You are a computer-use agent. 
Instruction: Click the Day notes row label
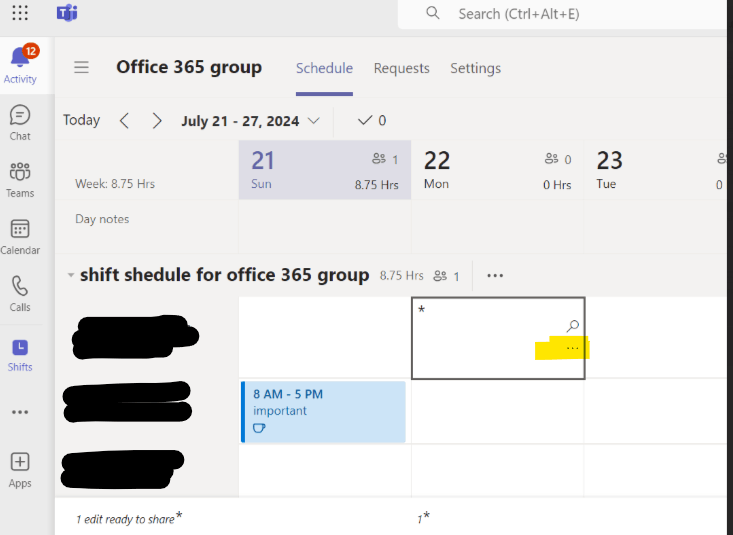102,219
